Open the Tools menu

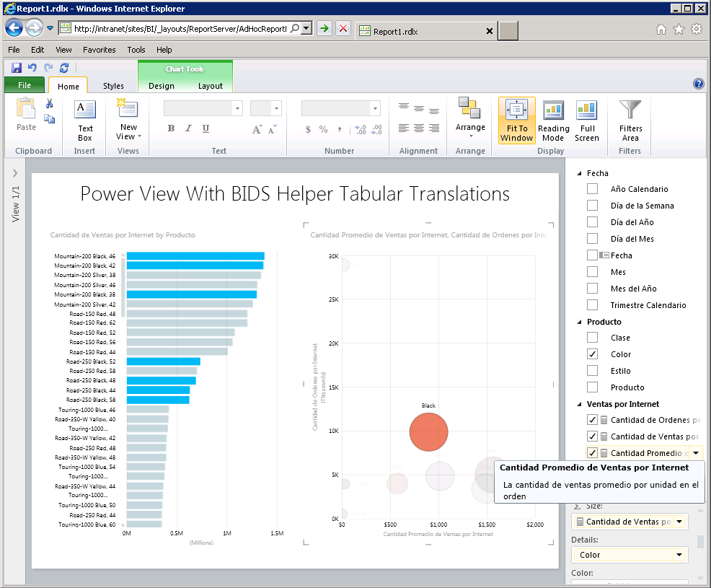[x=136, y=50]
